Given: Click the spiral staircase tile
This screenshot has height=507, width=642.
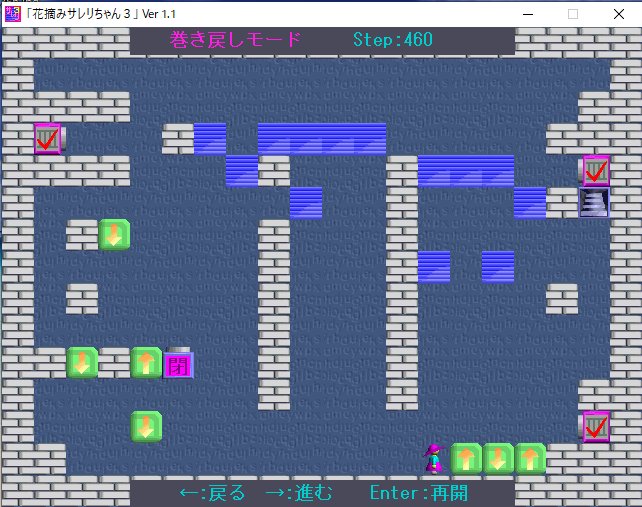Looking at the screenshot, I should (x=595, y=202).
